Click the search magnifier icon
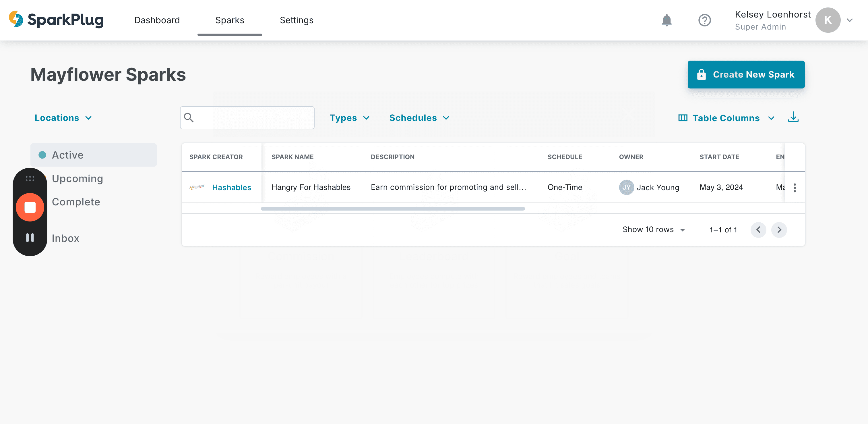 (189, 117)
